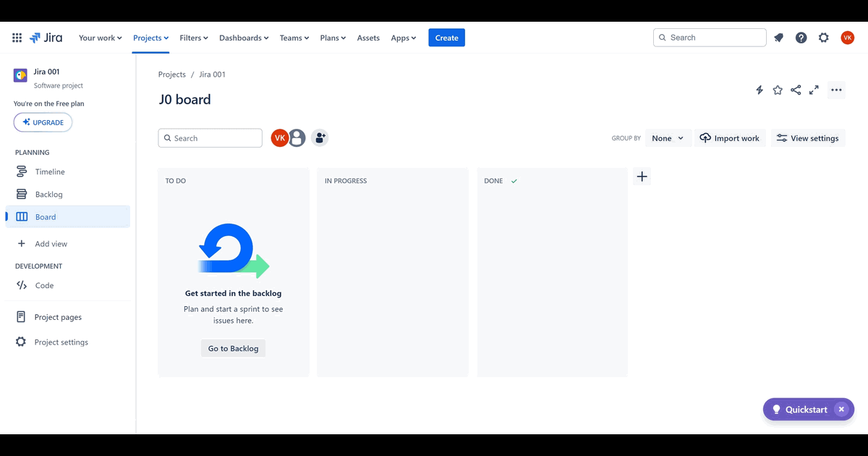Click the add people icon
Viewport: 868px width, 456px height.
pos(320,138)
